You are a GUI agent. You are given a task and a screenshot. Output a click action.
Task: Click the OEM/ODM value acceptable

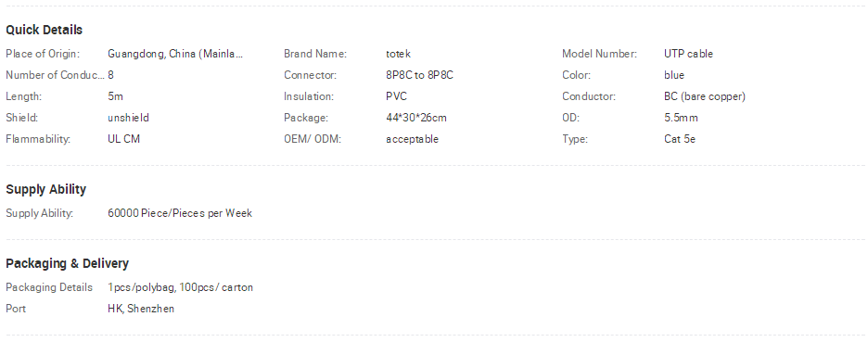(x=412, y=139)
